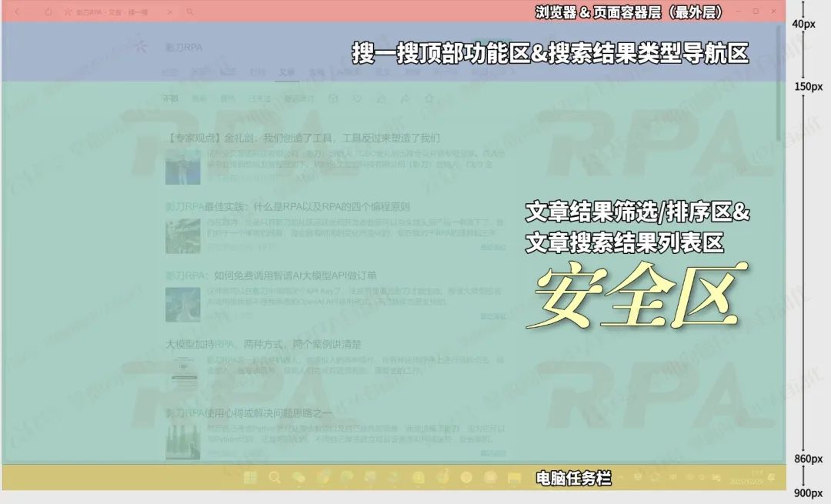This screenshot has width=831, height=504.
Task: Open the AI搜索 results tab
Action: tap(349, 72)
